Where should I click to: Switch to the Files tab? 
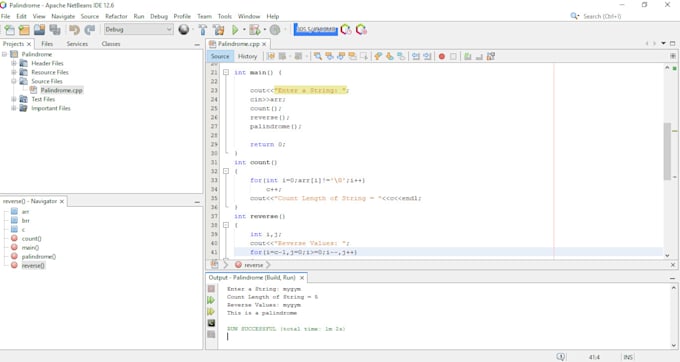[x=47, y=44]
